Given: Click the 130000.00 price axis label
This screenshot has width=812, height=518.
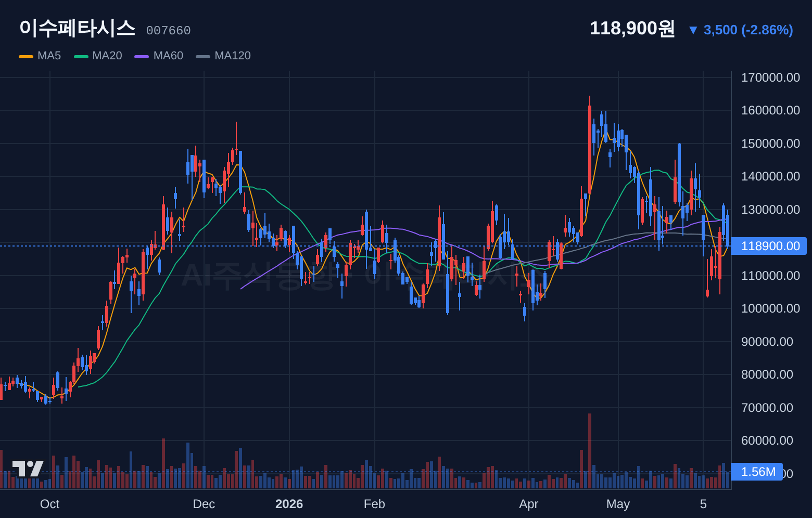Looking at the screenshot, I should [x=770, y=210].
